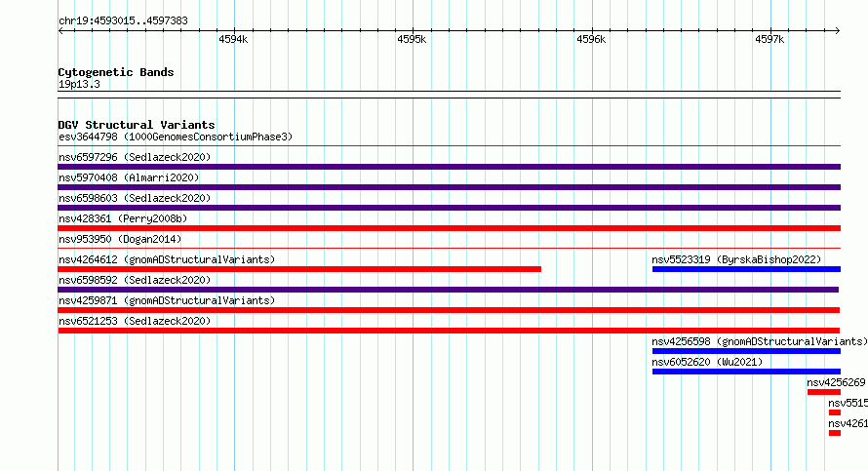Screen dimensions: 868x471
Task: Select the red bar under nsv428361
Action: (x=449, y=228)
